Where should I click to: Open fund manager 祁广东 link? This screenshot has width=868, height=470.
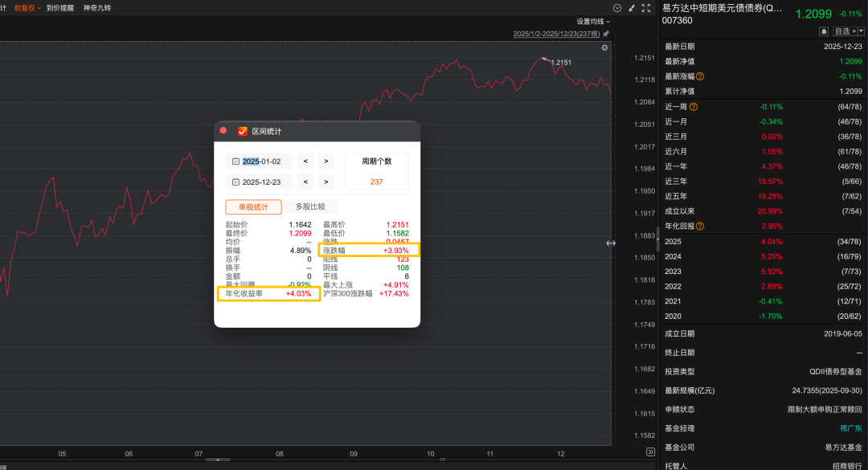[x=850, y=428]
